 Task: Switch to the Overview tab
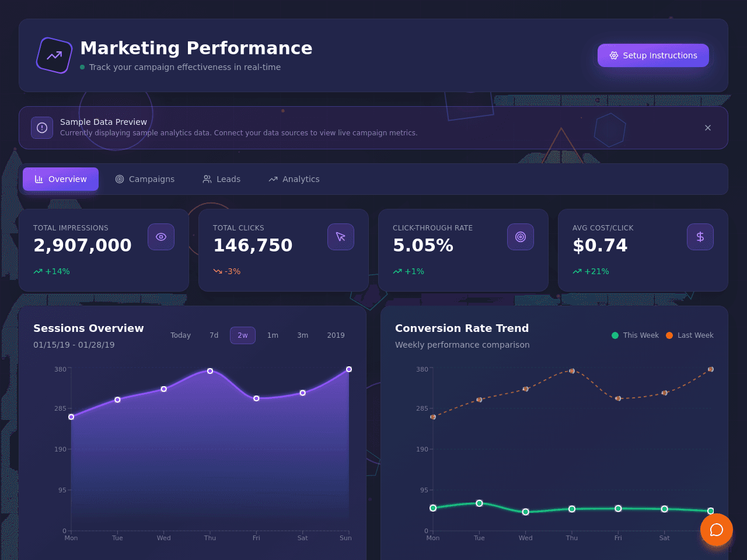pos(61,179)
